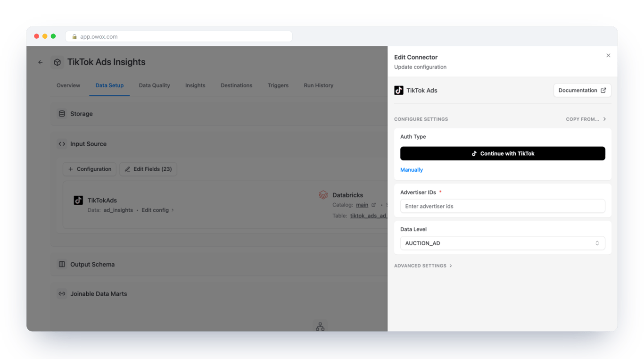Click the Joinable Data Marts link icon
The width and height of the screenshot is (644, 359).
click(62, 294)
